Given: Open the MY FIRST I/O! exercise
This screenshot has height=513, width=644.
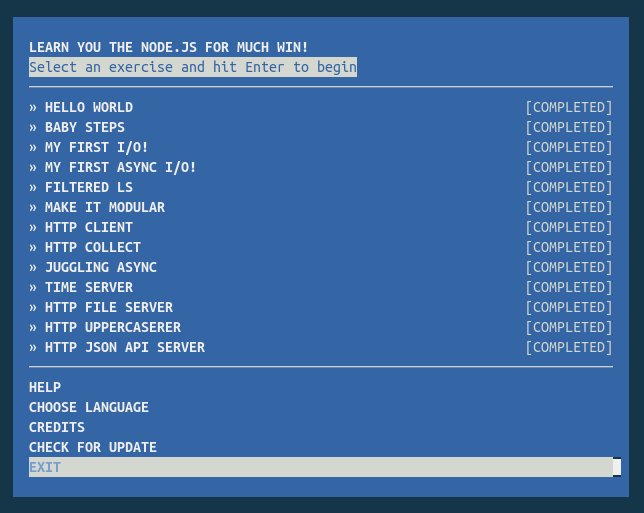Looking at the screenshot, I should pos(321,147).
